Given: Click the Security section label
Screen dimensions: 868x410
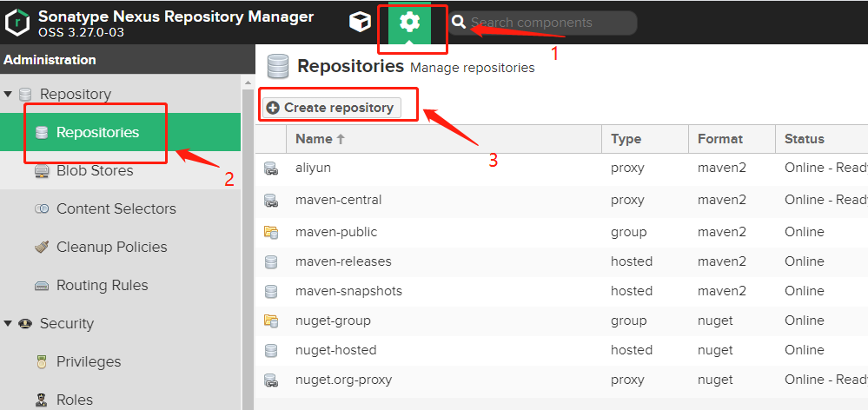Looking at the screenshot, I should [66, 324].
